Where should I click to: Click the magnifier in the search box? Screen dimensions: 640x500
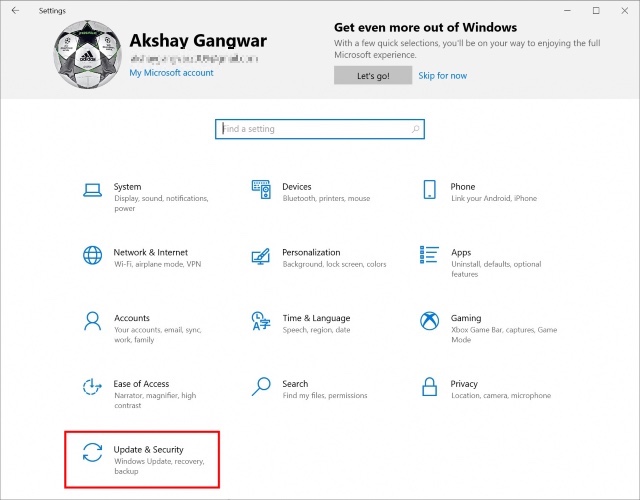(415, 129)
